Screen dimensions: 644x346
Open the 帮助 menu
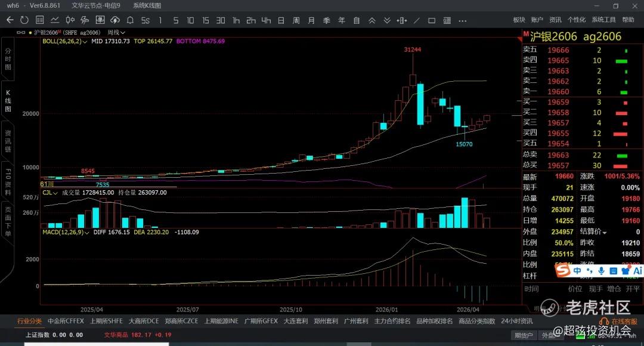tap(628, 20)
